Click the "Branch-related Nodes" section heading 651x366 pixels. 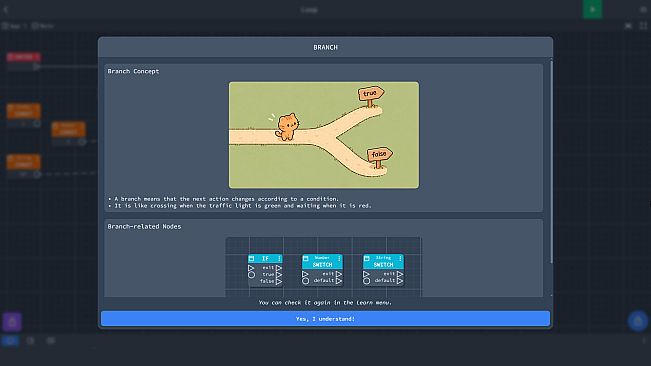[x=144, y=226]
